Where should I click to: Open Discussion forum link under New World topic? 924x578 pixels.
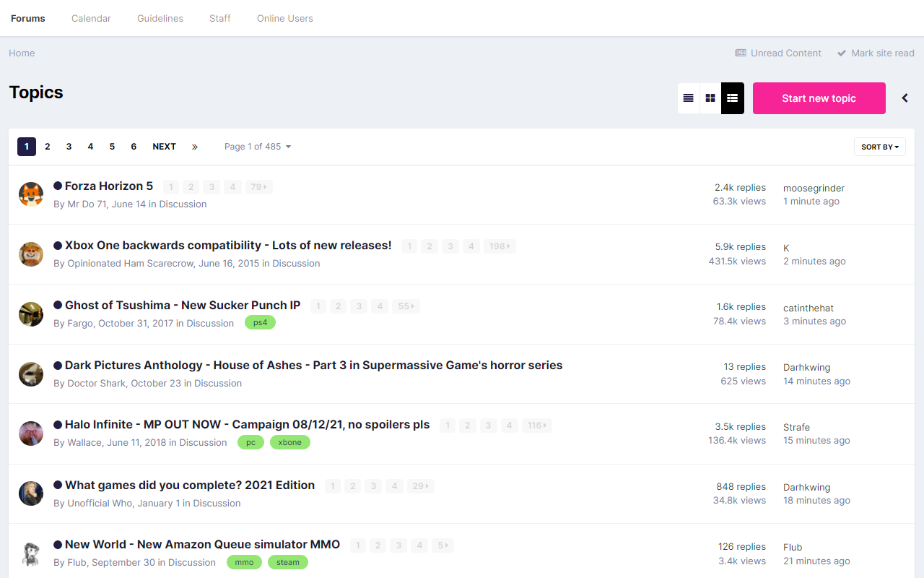point(192,562)
